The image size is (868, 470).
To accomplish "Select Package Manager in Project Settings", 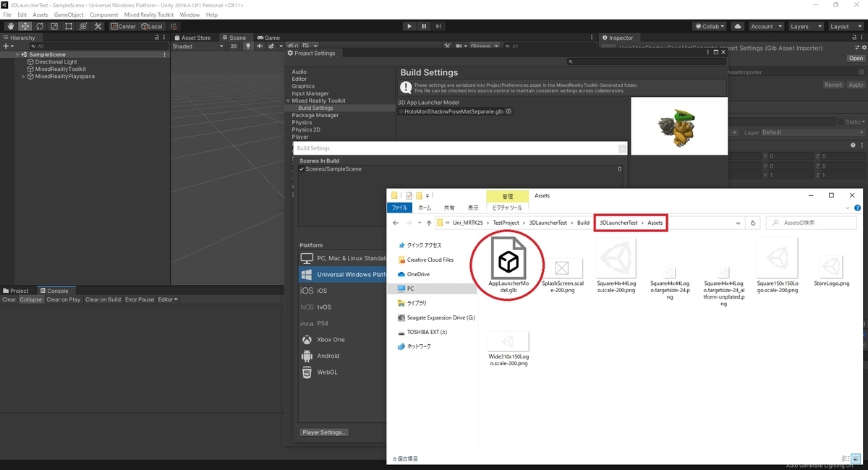I will coord(315,115).
